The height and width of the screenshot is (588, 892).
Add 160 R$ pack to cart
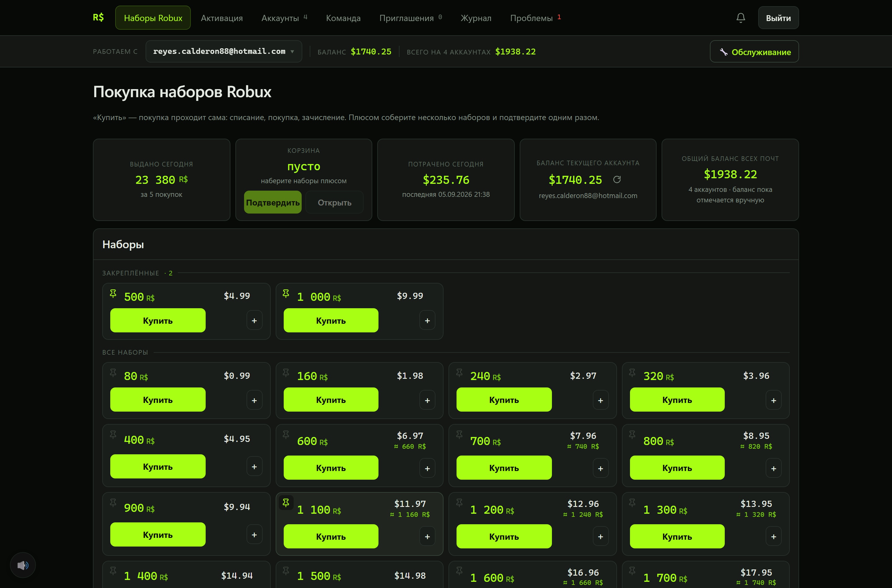[427, 400]
